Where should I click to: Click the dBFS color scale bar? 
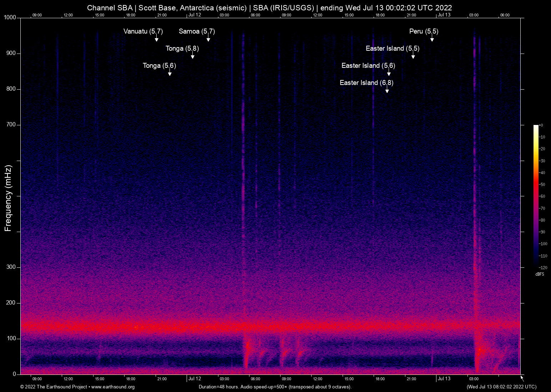536,196
